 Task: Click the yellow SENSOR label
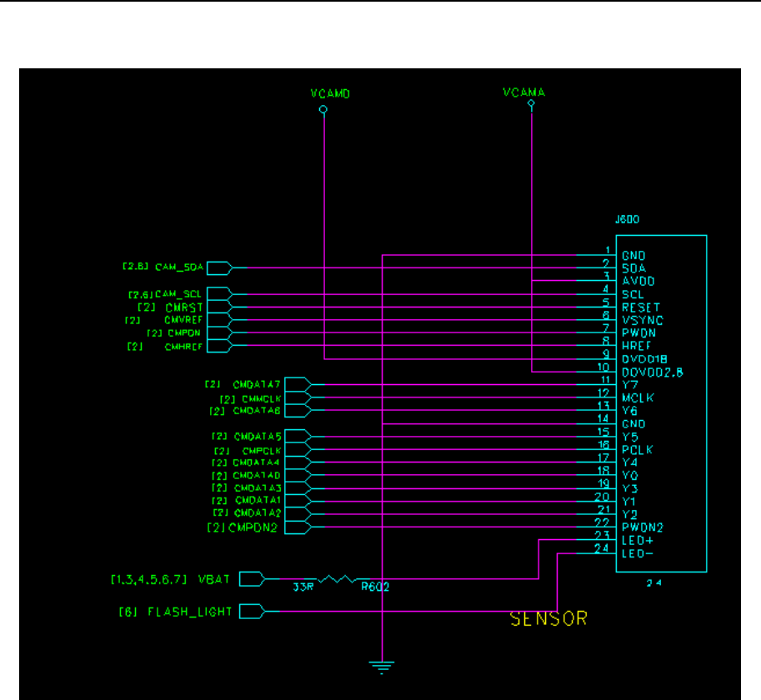[549, 618]
